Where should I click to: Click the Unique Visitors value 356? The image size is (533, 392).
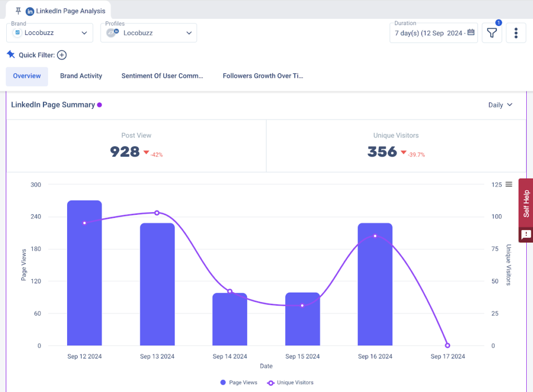382,152
